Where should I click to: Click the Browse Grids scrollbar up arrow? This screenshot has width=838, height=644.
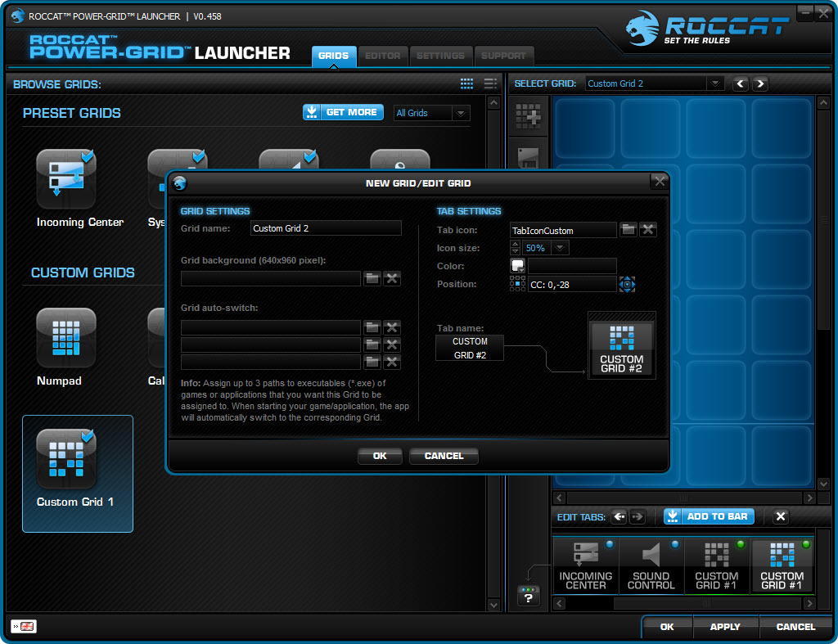point(493,102)
